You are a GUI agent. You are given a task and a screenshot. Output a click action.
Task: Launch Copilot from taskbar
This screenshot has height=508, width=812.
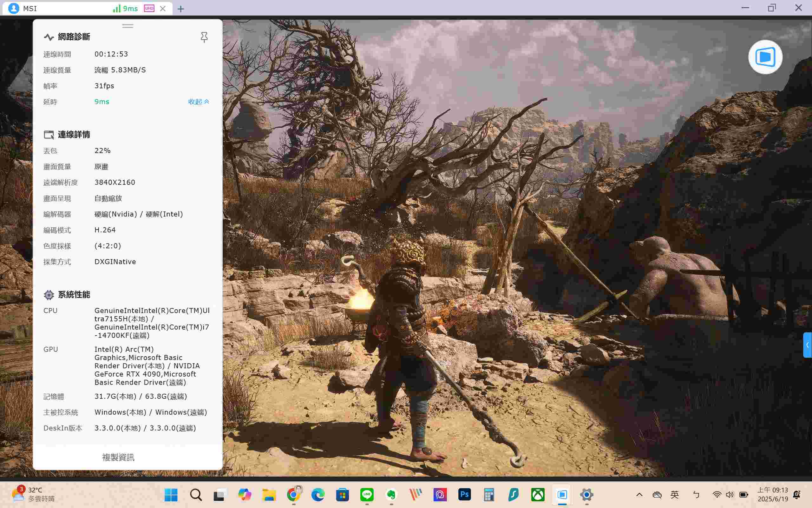pyautogui.click(x=245, y=495)
